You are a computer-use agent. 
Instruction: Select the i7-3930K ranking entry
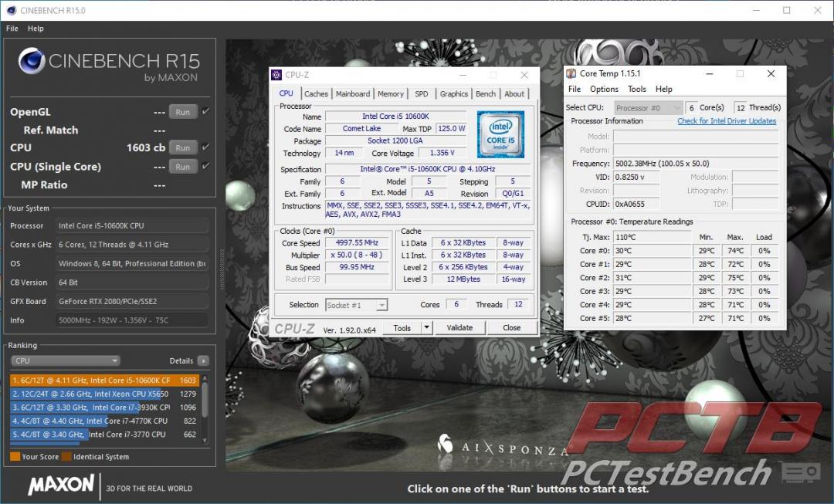[x=104, y=408]
